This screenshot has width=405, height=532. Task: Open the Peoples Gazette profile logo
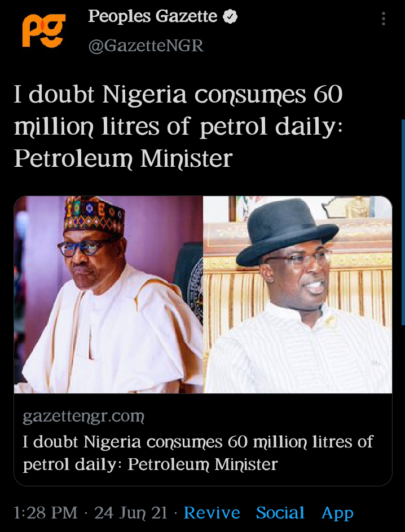pos(43,30)
